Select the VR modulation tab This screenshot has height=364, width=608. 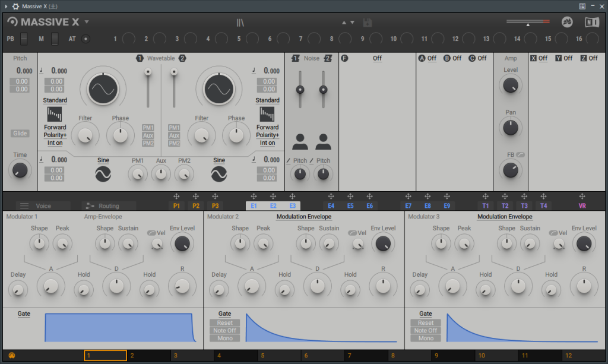[582, 206]
